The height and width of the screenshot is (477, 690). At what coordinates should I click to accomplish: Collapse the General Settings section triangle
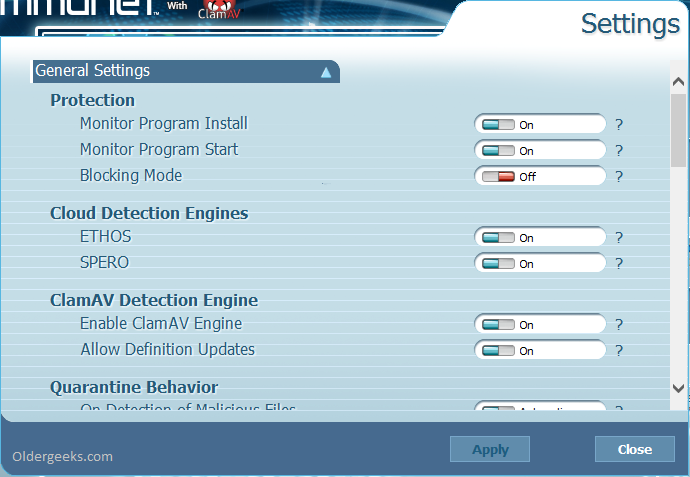pyautogui.click(x=326, y=72)
